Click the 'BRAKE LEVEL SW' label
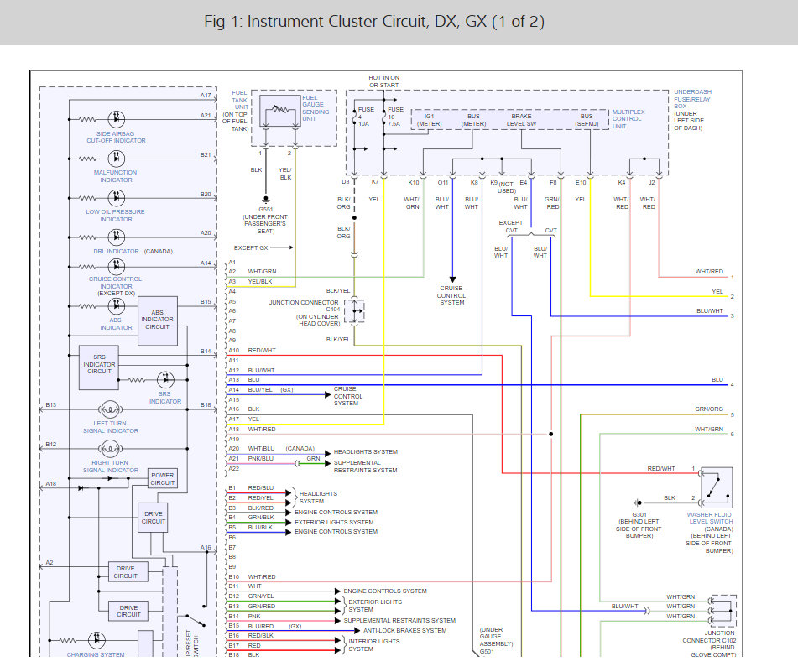 pyautogui.click(x=521, y=120)
